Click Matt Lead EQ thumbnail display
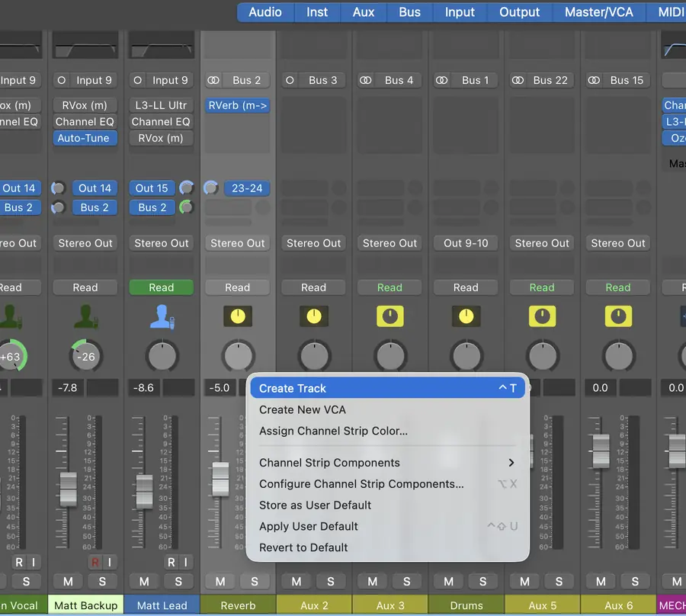The image size is (686, 616). pyautogui.click(x=162, y=46)
